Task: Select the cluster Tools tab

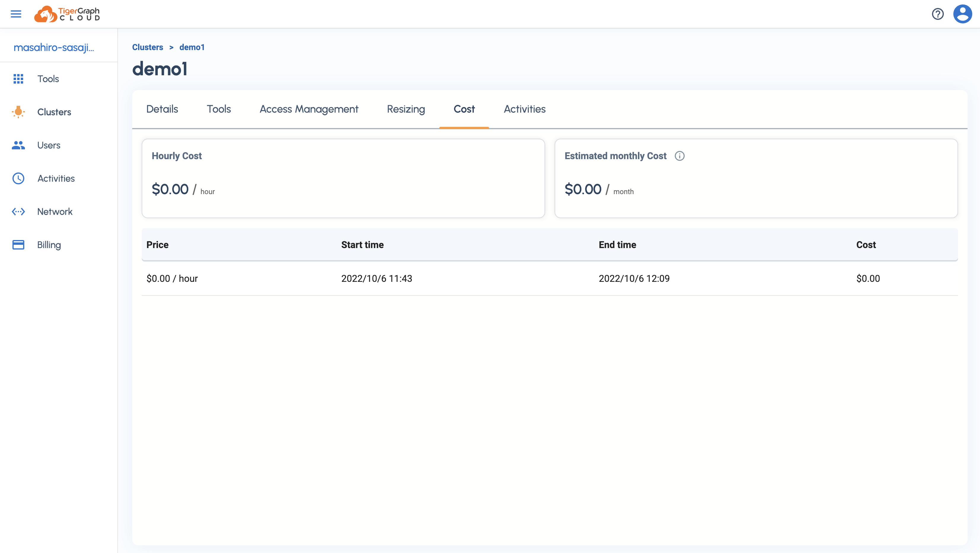Action: click(219, 109)
